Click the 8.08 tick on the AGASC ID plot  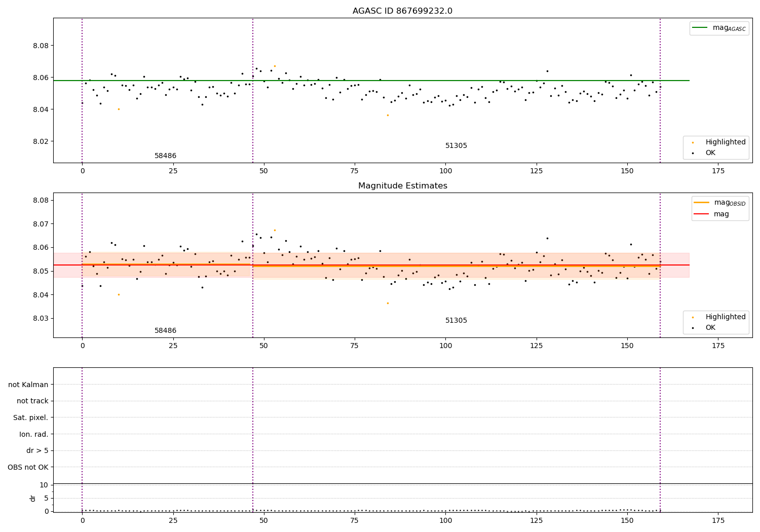(40, 46)
